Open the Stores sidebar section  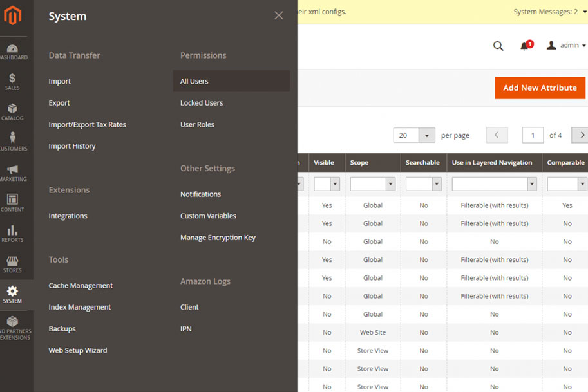(12, 264)
